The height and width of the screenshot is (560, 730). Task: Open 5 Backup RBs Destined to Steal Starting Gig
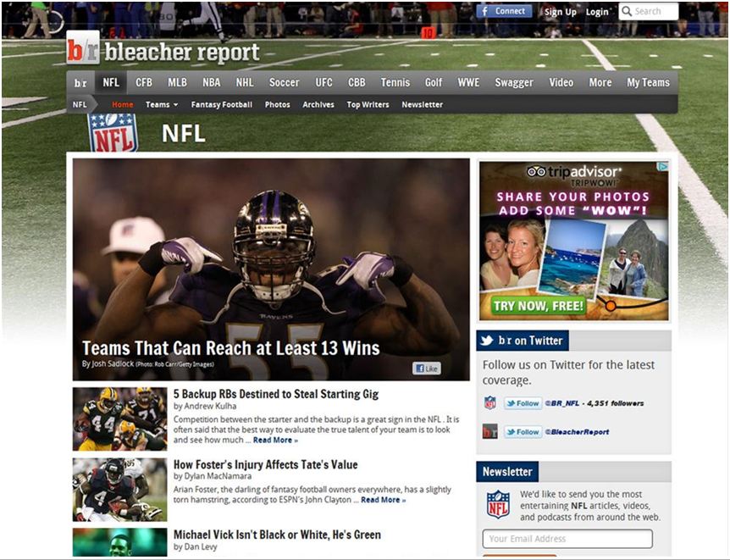pos(276,394)
